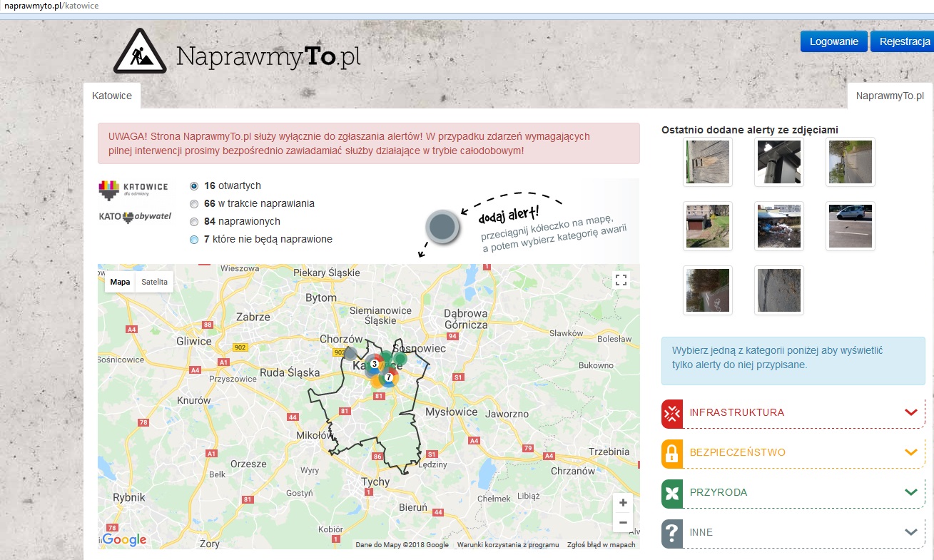Viewport: 934px width, 560px height.
Task: Click the red Infrastruktura category icon
Action: click(672, 414)
